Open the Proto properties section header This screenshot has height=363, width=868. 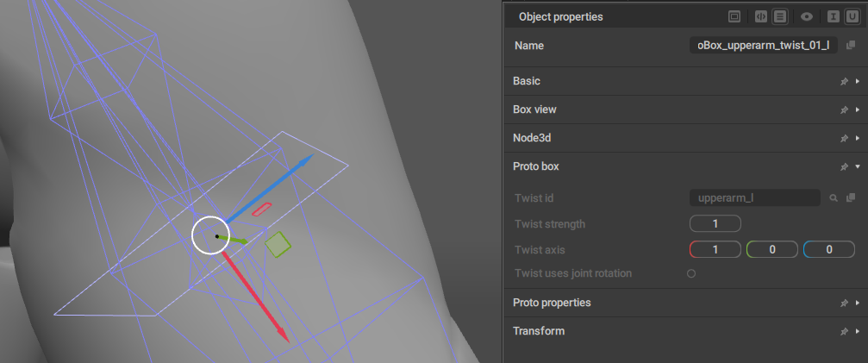point(552,303)
